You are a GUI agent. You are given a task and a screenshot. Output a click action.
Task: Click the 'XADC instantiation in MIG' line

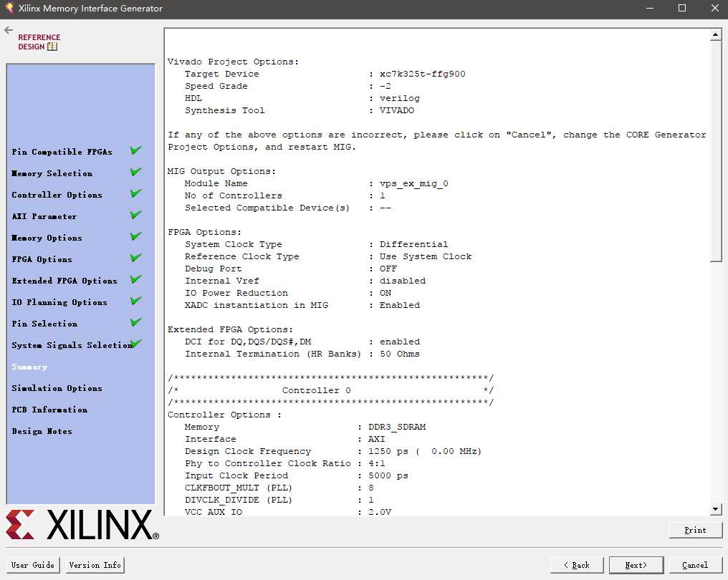(302, 305)
